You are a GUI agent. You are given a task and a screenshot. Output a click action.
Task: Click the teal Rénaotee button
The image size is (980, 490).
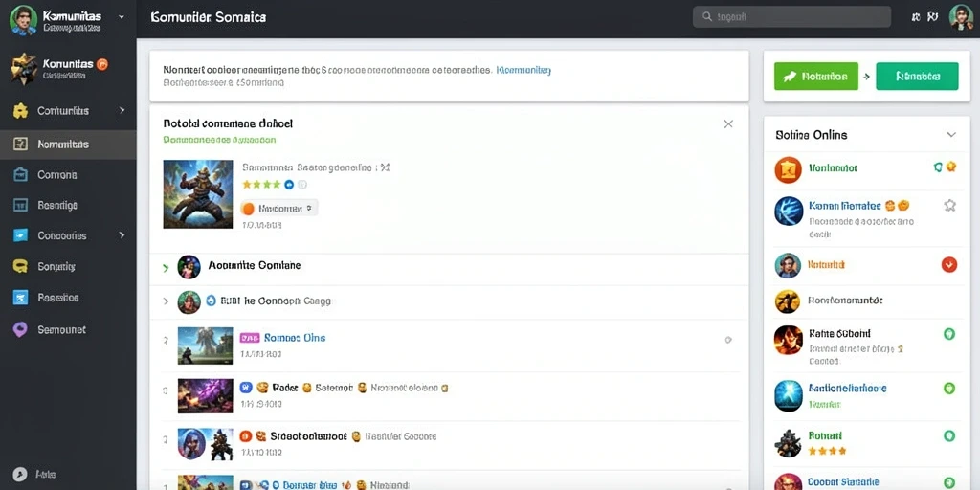click(x=917, y=77)
